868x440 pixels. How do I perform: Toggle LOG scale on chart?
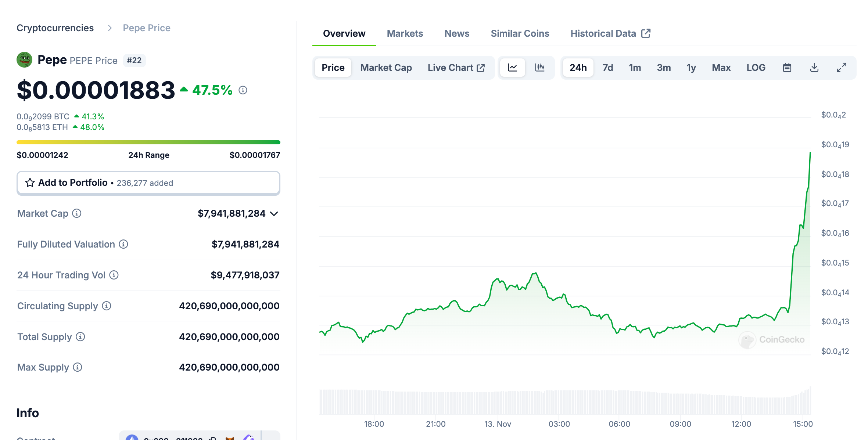coord(756,68)
